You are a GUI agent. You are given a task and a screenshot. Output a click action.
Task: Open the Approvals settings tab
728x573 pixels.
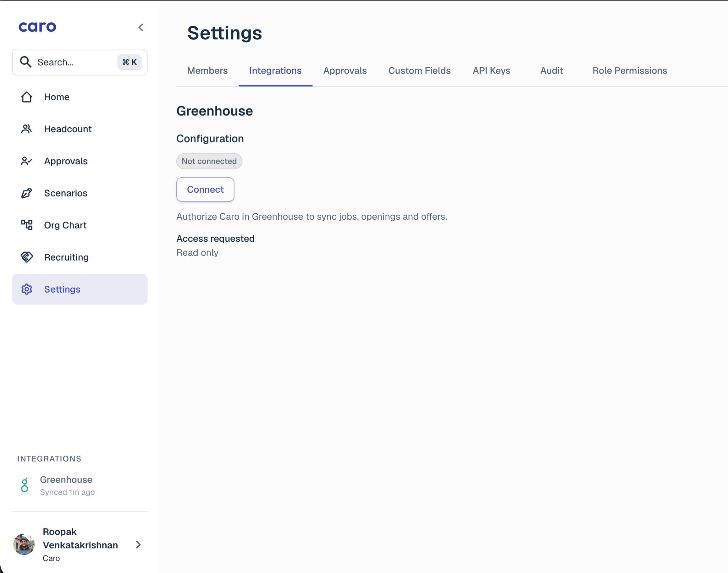(345, 71)
